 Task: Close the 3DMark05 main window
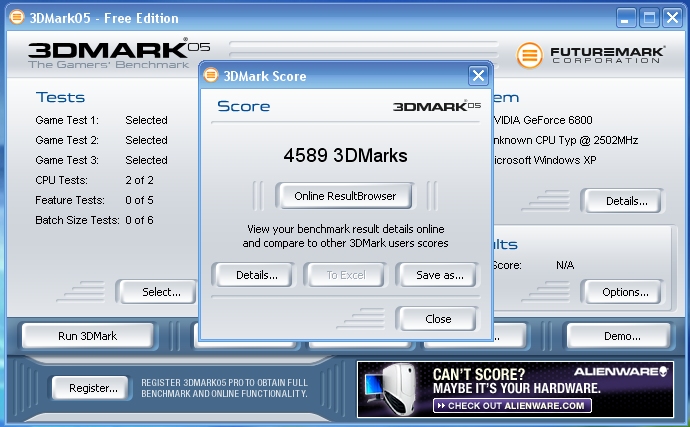click(672, 18)
